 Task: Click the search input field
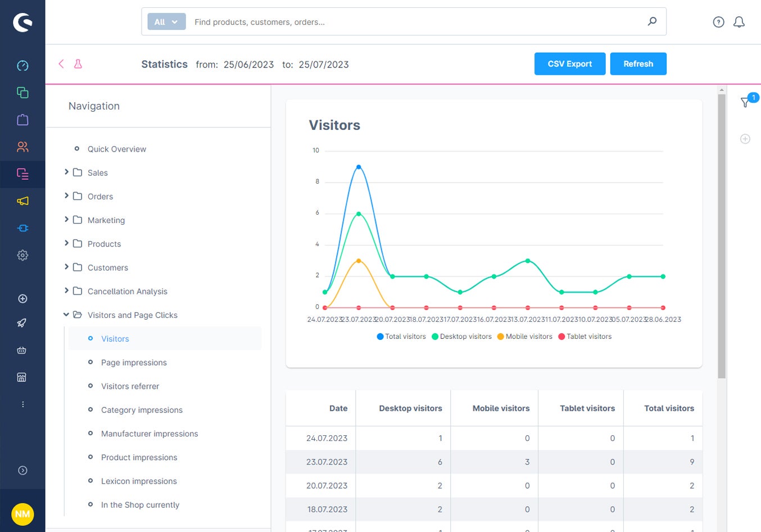pyautogui.click(x=416, y=22)
